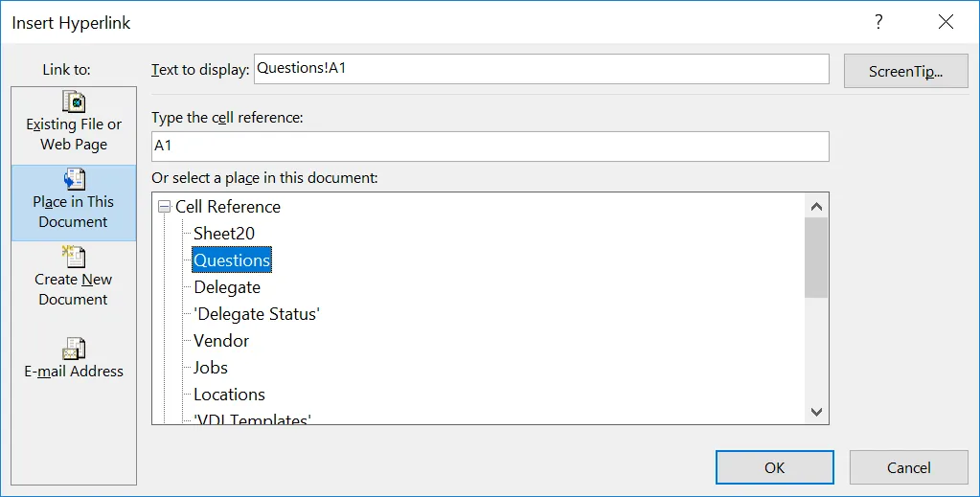Select Sheet20 in the document list
Screen dimensions: 980x497
(x=224, y=234)
